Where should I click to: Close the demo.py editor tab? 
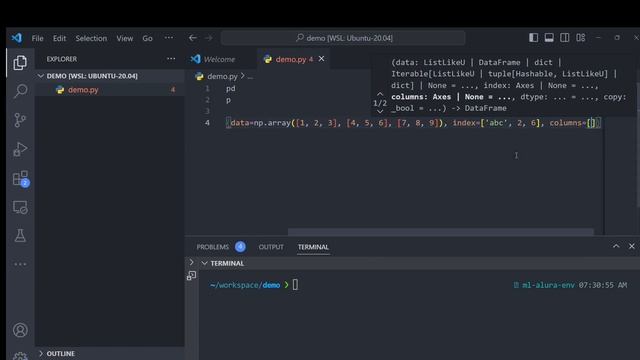coord(322,59)
